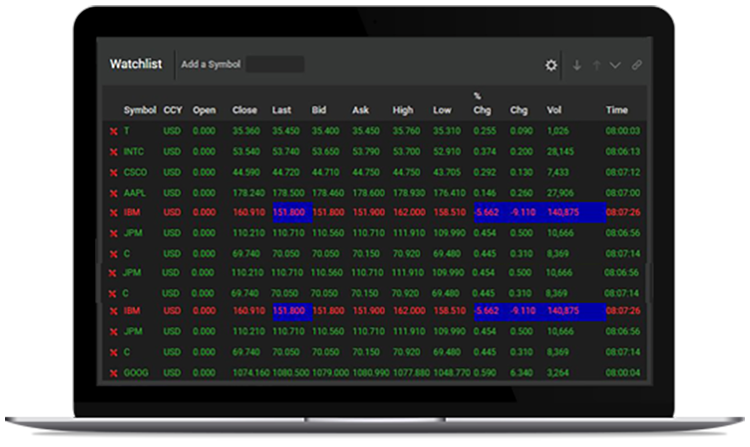Remove the GOOG row with red X
The image size is (750, 447).
click(x=113, y=373)
